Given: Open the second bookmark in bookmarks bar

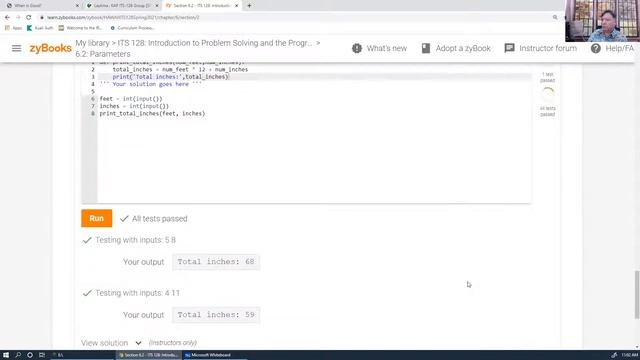Looking at the screenshot, I should (40, 28).
